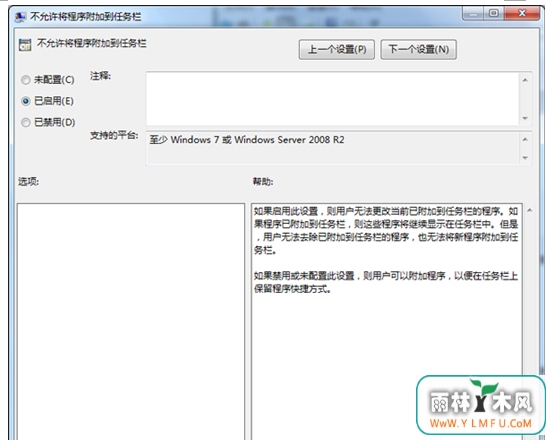Click inside the 选项 options panel

point(131,321)
